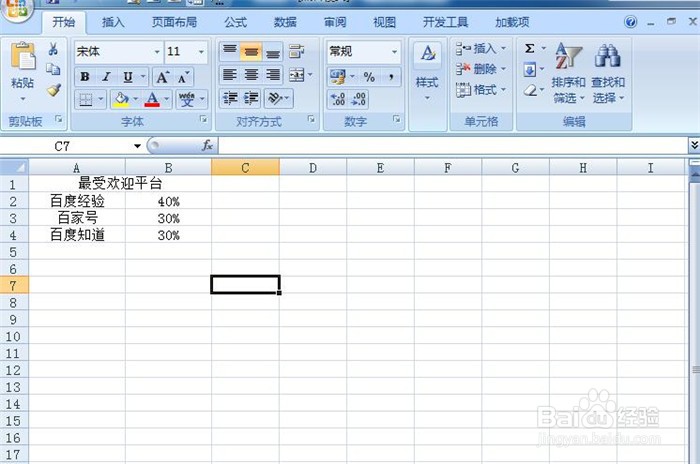Expand the formula bar chevron
The height and width of the screenshot is (464, 700).
click(694, 146)
